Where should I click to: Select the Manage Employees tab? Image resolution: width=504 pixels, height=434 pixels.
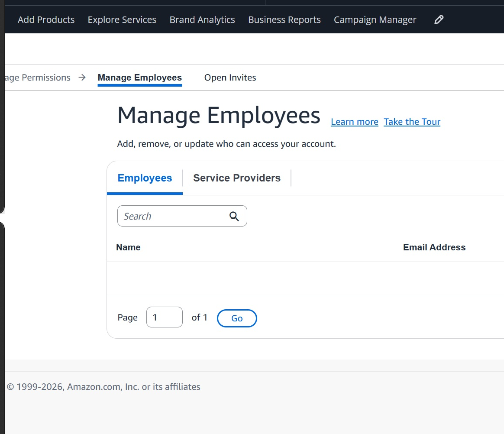tap(140, 78)
